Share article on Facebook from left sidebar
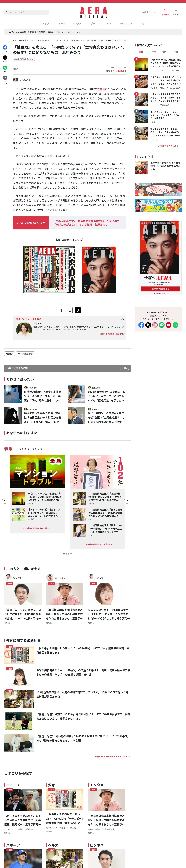This screenshot has width=186, height=868. (5, 47)
